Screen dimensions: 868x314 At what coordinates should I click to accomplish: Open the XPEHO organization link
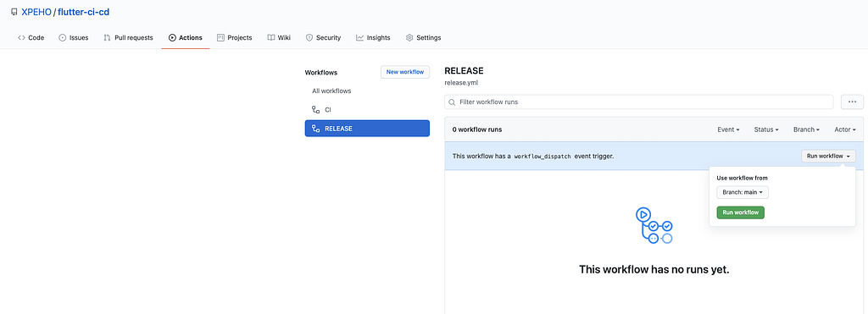point(36,12)
